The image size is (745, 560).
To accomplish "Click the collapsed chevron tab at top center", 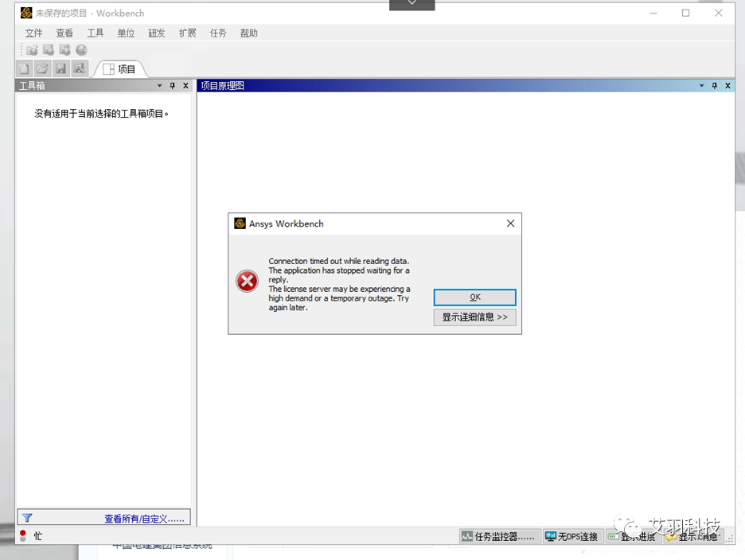I will tap(412, 4).
